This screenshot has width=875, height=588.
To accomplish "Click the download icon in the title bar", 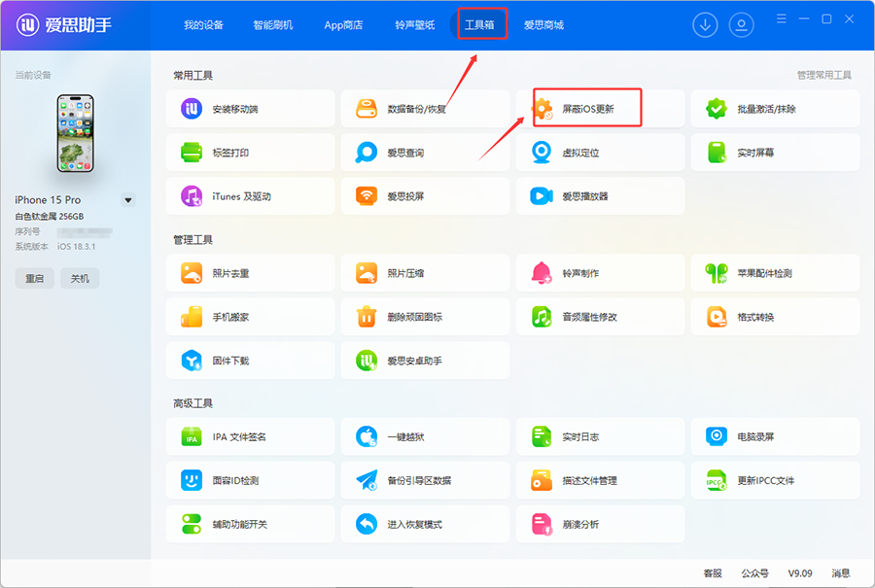I will 705,24.
